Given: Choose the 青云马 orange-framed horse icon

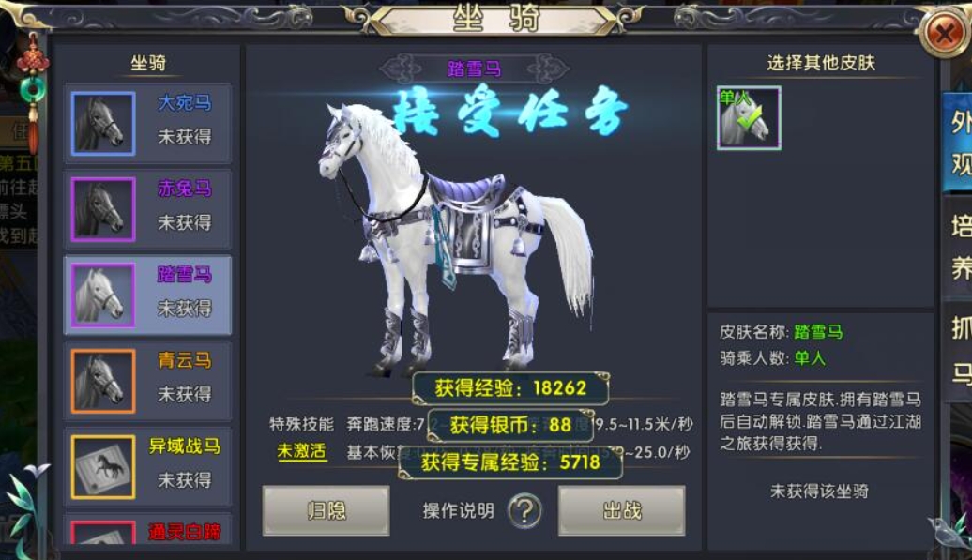Looking at the screenshot, I should (103, 381).
